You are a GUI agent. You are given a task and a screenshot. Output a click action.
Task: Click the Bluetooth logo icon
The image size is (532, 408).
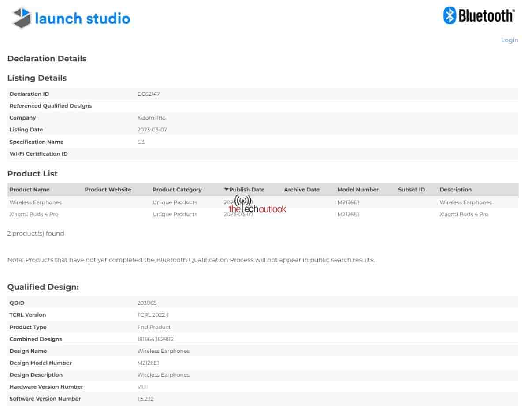coord(449,15)
